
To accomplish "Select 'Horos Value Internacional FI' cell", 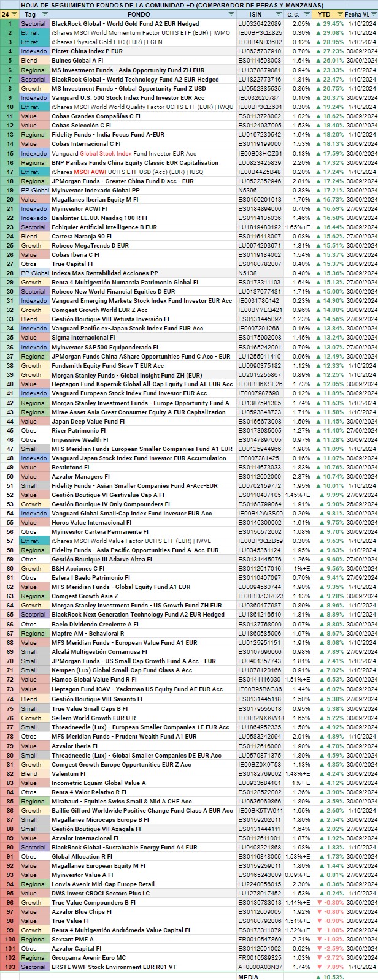I will 142,522.
